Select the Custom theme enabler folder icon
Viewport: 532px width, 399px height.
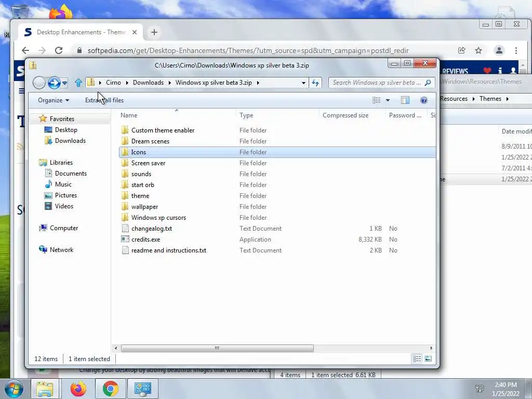(125, 130)
